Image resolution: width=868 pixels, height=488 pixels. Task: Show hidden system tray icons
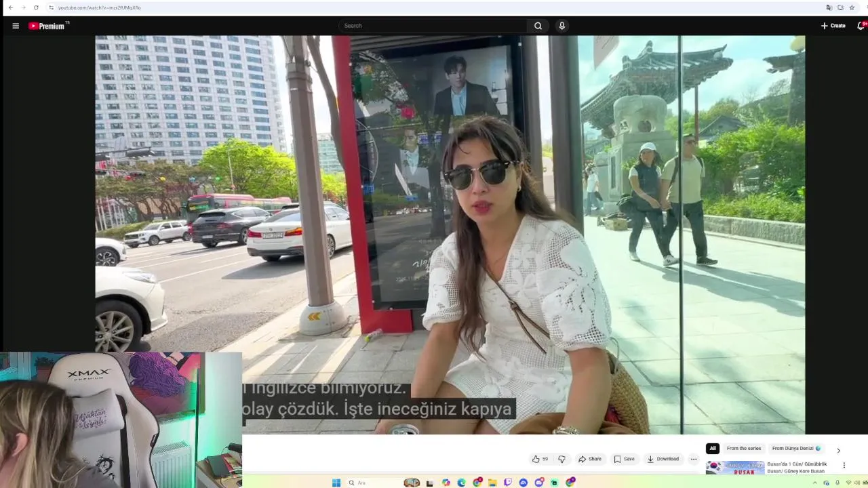(814, 483)
